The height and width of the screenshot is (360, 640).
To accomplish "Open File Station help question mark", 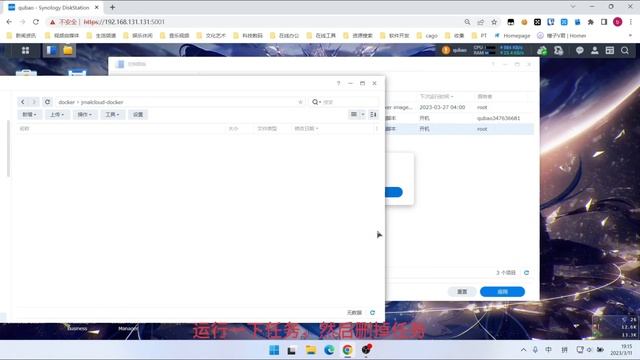I will pos(338,83).
